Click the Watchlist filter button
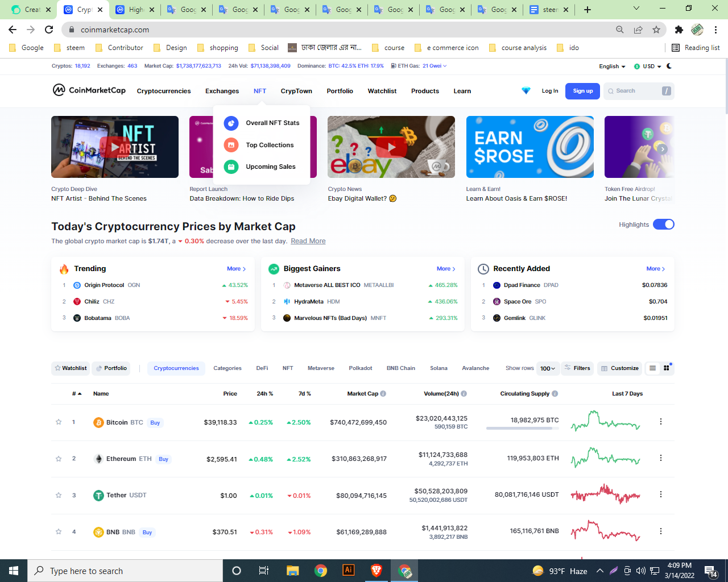The image size is (728, 582). [71, 368]
